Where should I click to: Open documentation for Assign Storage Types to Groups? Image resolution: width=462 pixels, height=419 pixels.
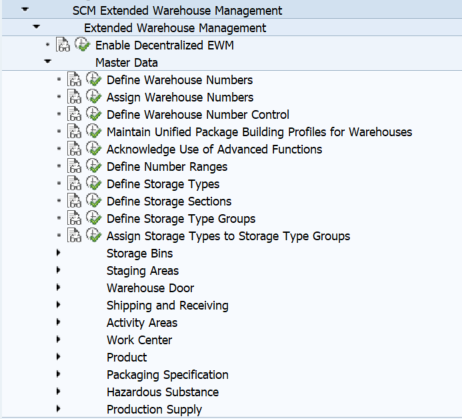pyautogui.click(x=74, y=236)
